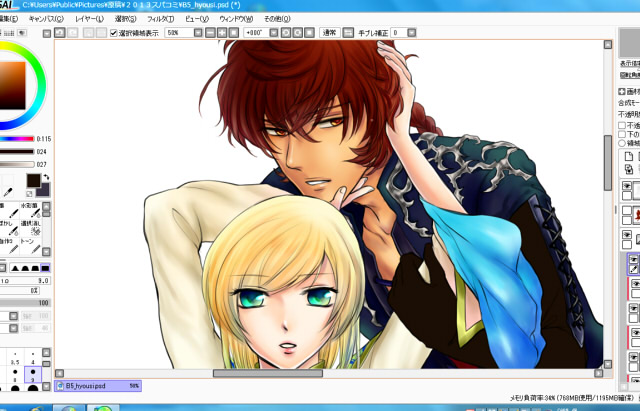Image resolution: width=640 pixels, height=411 pixels.
Task: Click the zoom-in plus button beside 50%
Action: [x=222, y=33]
